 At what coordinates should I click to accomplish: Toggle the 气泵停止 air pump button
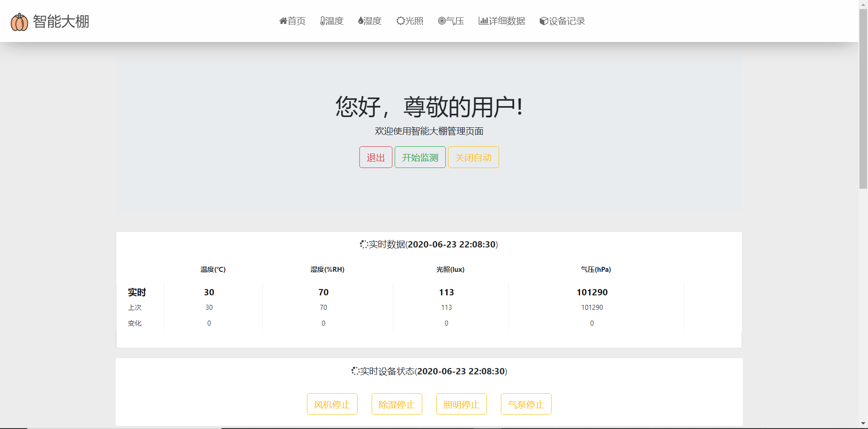526,404
